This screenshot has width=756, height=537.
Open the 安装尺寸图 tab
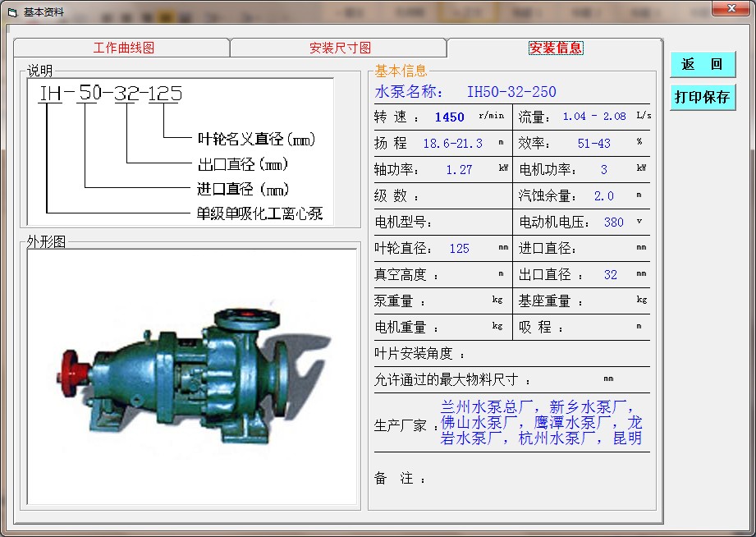[x=340, y=48]
